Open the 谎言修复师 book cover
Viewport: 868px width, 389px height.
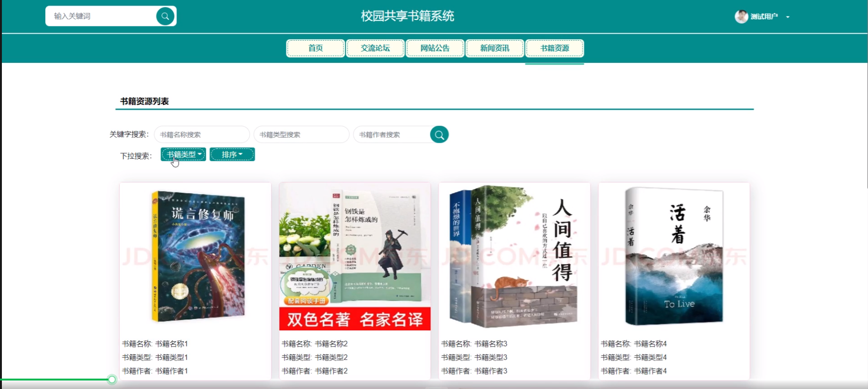(x=195, y=256)
